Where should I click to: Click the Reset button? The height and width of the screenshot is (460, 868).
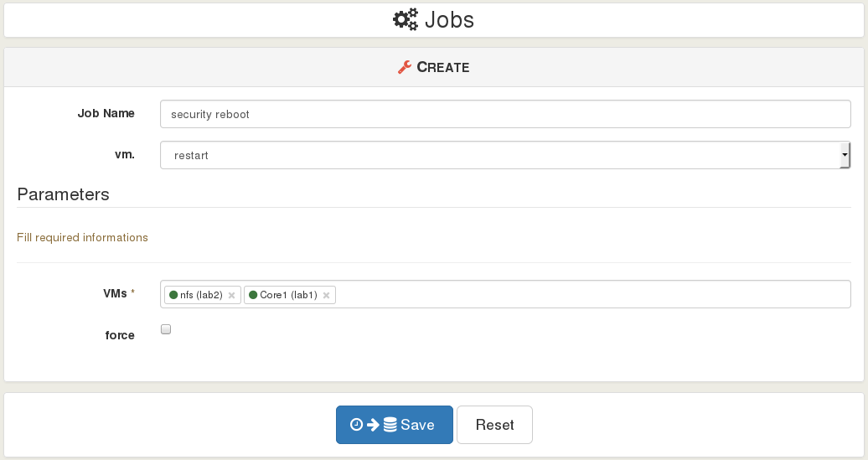tap(494, 425)
